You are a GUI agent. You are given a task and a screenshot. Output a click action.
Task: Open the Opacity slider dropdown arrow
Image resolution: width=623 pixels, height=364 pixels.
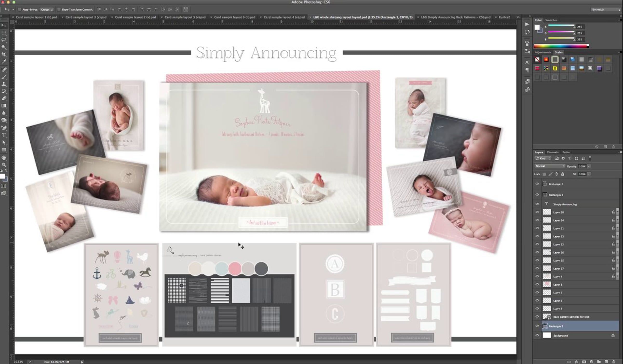pos(589,166)
